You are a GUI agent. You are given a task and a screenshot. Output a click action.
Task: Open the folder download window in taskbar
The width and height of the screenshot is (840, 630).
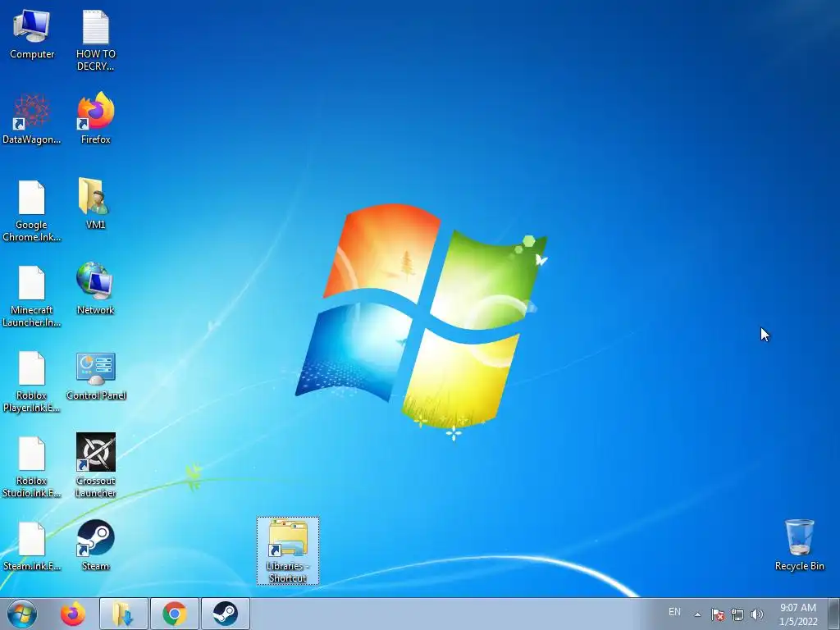click(124, 614)
